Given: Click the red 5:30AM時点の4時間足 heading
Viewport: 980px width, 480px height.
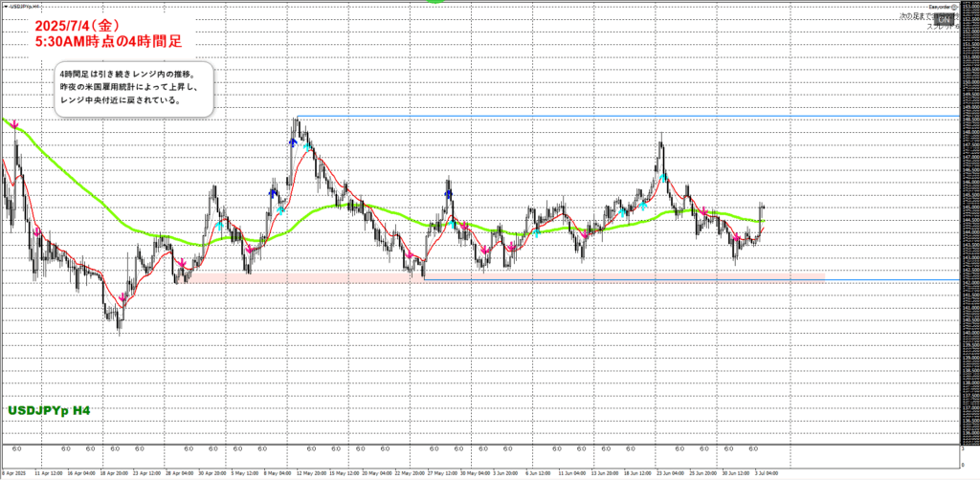Looking at the screenshot, I should (110, 42).
